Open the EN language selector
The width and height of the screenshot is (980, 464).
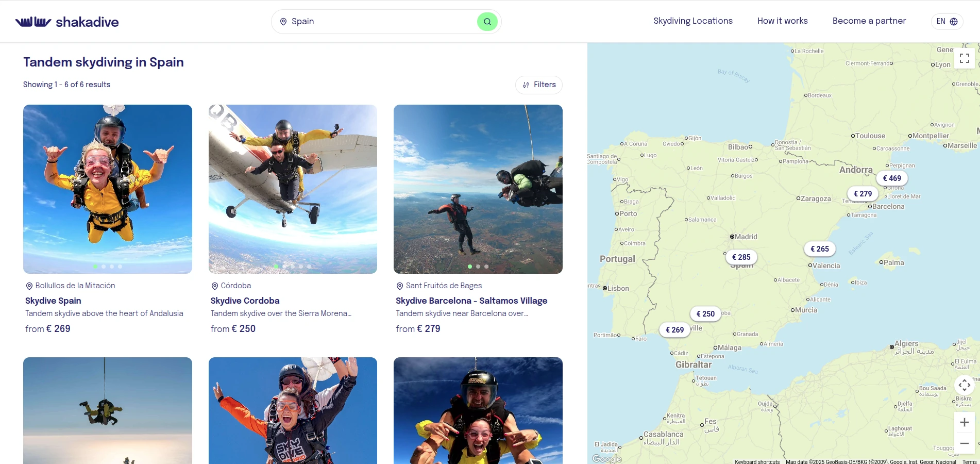[x=947, y=22]
